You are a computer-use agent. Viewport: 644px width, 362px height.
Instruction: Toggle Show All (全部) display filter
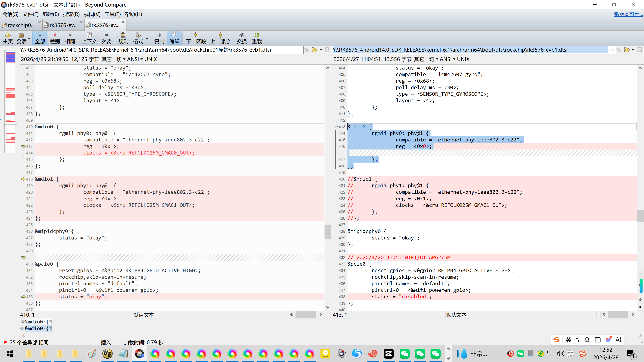click(x=40, y=38)
